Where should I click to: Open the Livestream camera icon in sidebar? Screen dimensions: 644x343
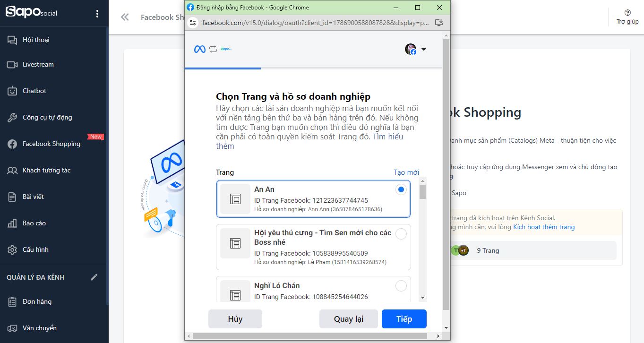coord(12,65)
